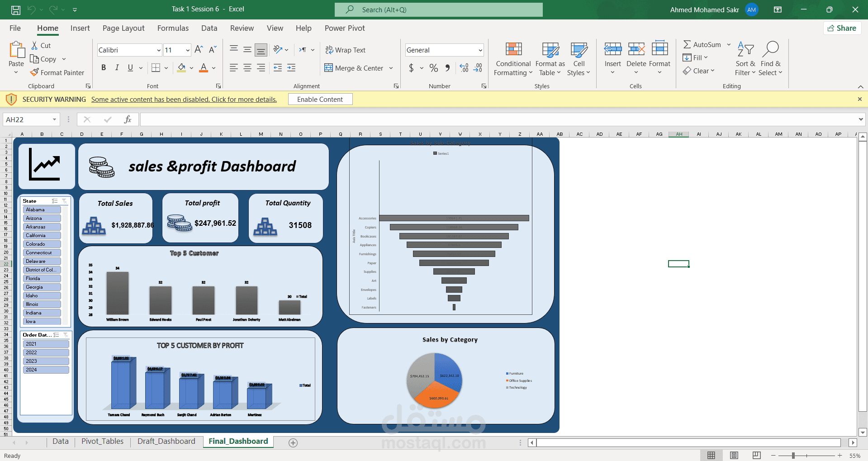Click the Increase Decimal icon
This screenshot has height=461, width=868.
(x=464, y=68)
